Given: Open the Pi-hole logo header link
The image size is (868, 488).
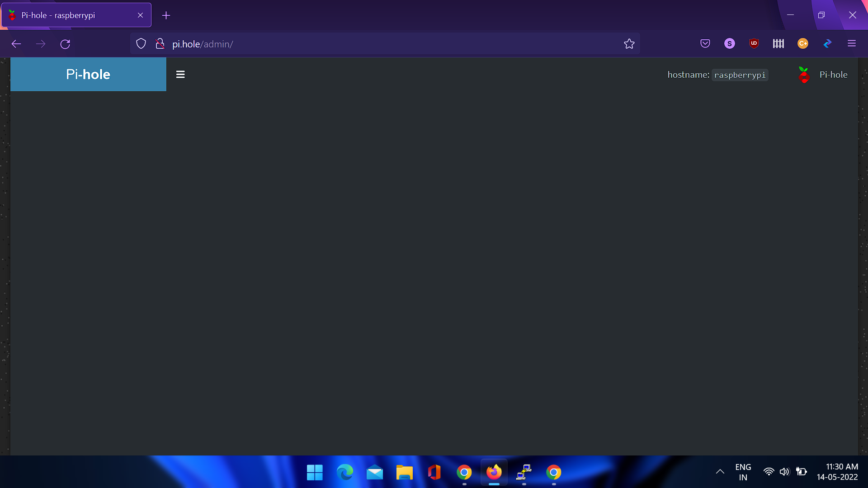Looking at the screenshot, I should point(88,74).
